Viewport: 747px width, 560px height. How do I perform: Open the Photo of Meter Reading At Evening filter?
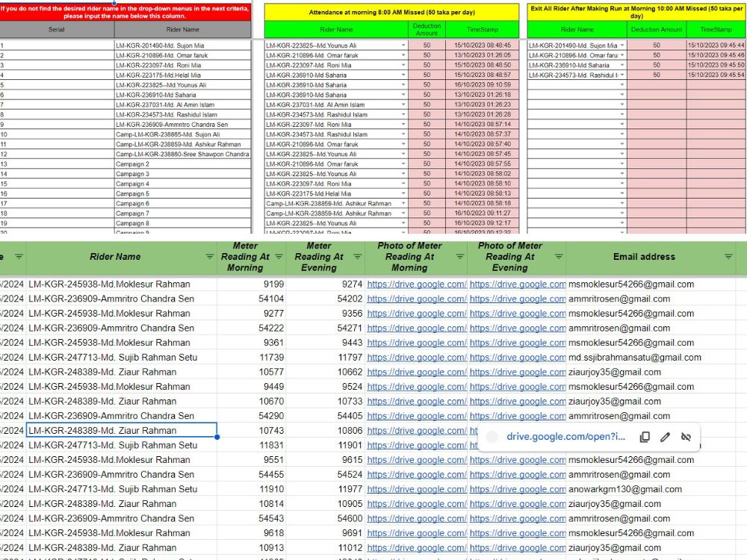(559, 257)
